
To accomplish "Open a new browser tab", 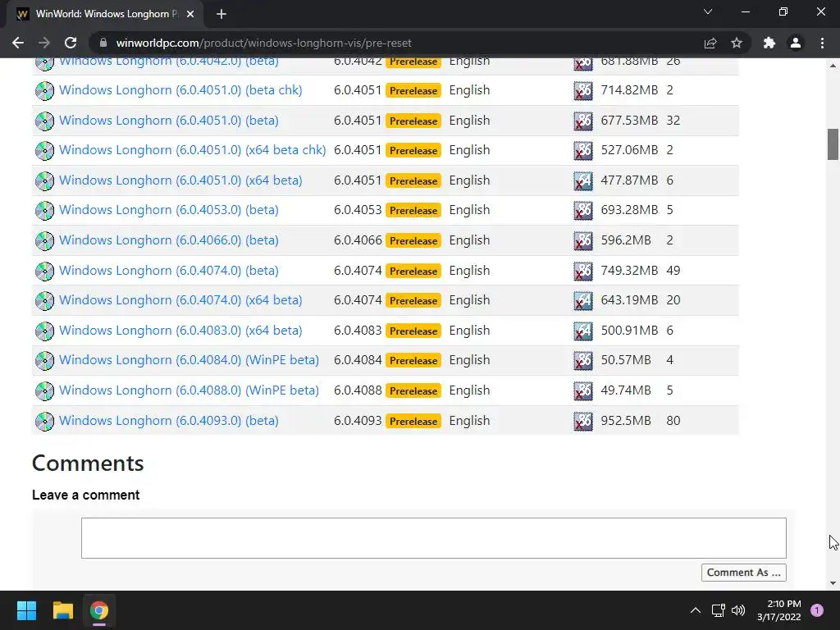I will 221,14.
